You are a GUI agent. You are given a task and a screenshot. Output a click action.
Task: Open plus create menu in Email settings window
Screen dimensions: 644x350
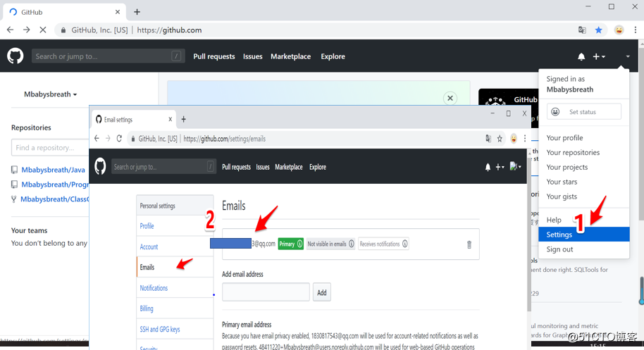tap(500, 167)
